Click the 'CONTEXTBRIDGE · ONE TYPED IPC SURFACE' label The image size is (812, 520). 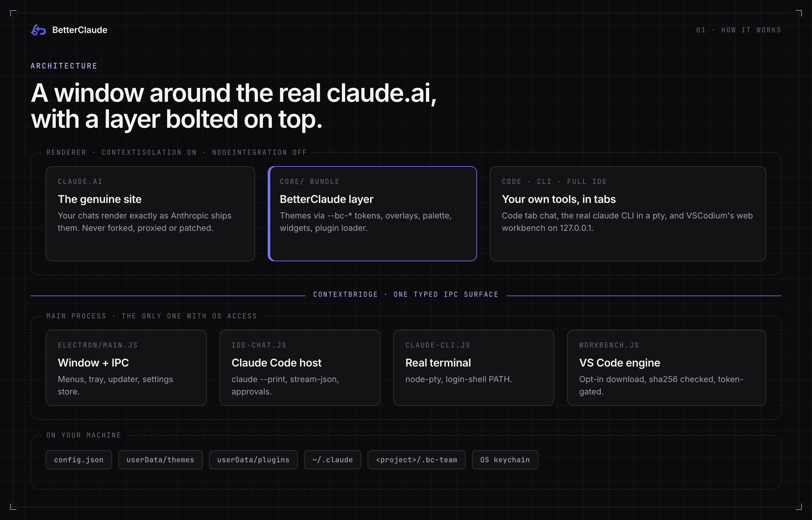pos(406,295)
